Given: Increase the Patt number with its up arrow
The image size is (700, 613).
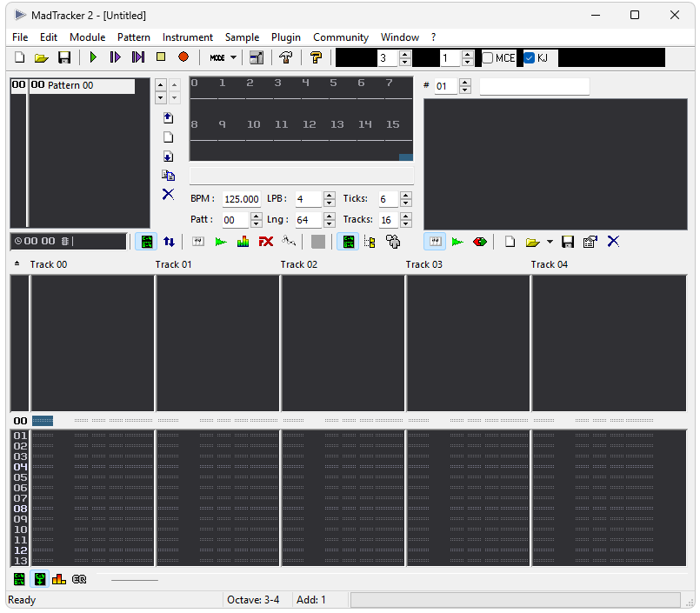Looking at the screenshot, I should tap(257, 217).
